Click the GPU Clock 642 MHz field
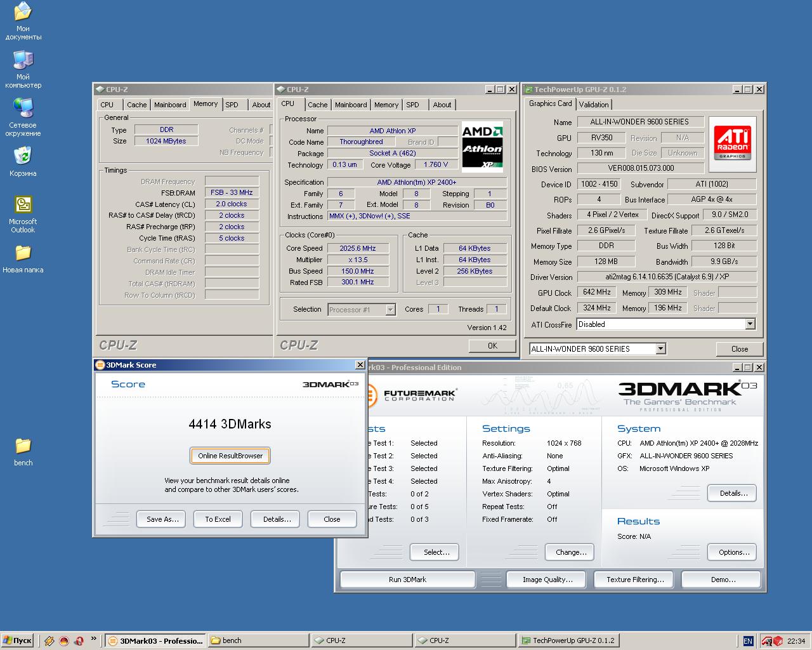 [x=596, y=293]
